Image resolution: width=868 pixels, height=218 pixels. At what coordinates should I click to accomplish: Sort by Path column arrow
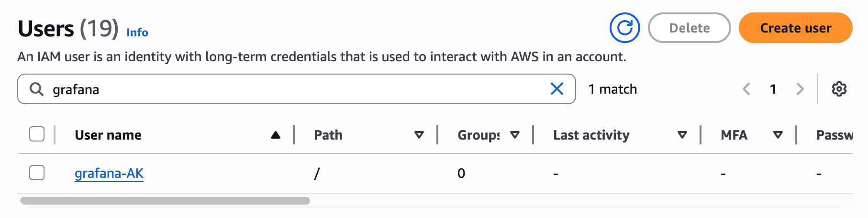[x=419, y=135]
